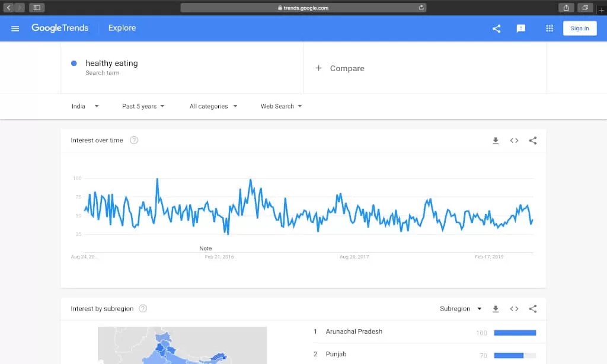Open the navigation hamburger menu
Viewport: 607px width, 364px height.
point(15,28)
